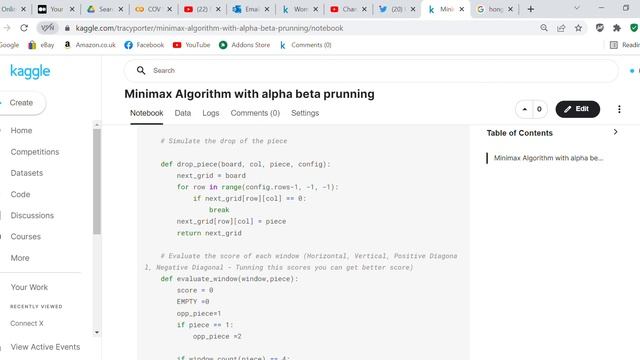This screenshot has width=640, height=360.
Task: Share this page using the share icon
Action: 561,28
